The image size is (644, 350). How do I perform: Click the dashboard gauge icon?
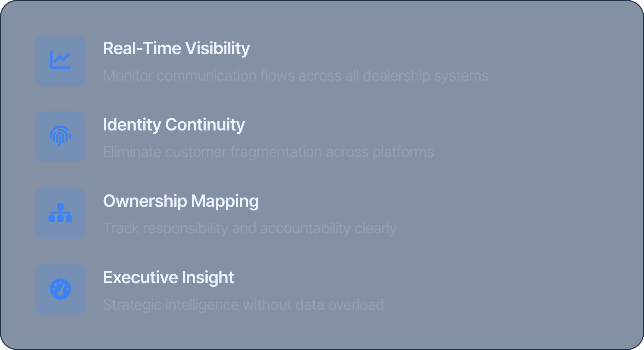coord(60,289)
